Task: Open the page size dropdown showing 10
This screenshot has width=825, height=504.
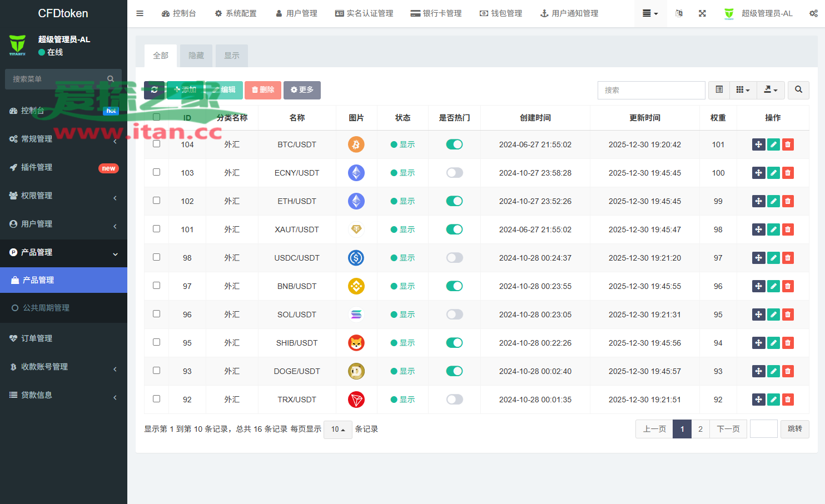Action: (337, 430)
